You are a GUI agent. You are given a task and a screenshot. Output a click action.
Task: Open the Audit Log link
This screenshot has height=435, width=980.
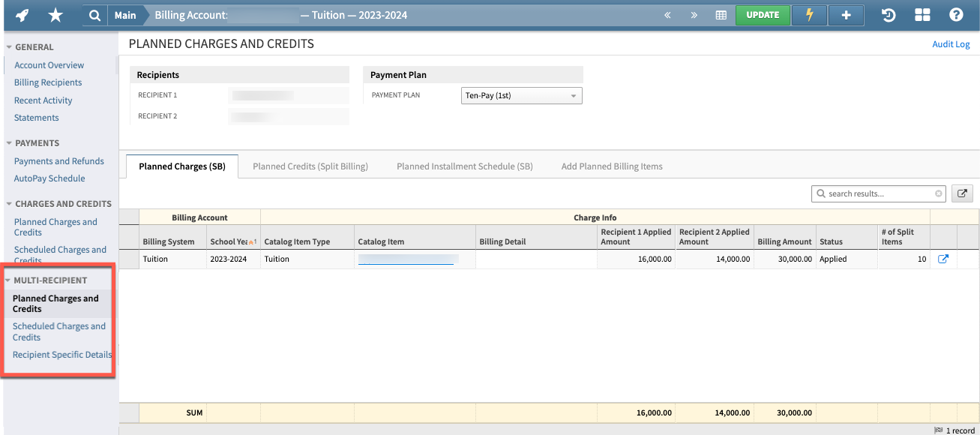tap(951, 43)
